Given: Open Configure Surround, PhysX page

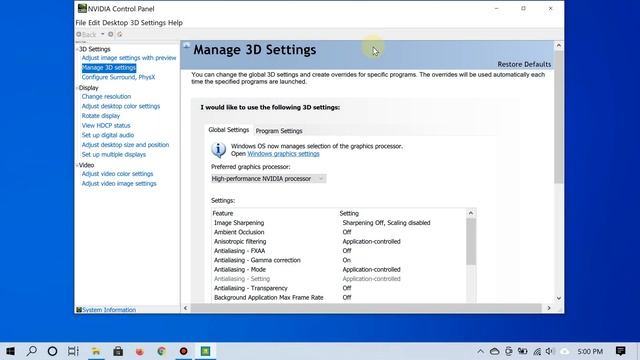Looking at the screenshot, I should point(118,77).
